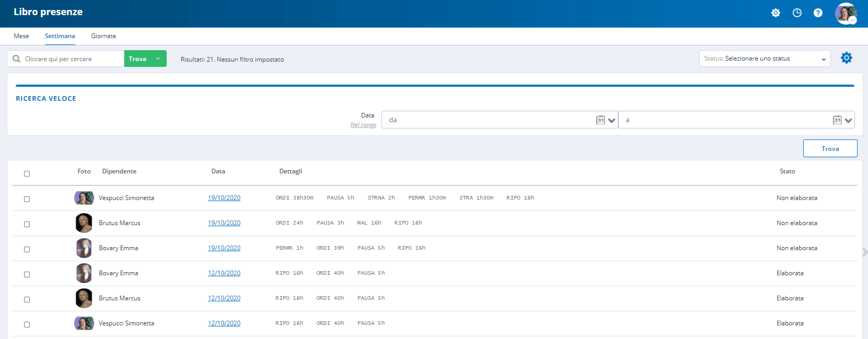Switch to the Mese tab
This screenshot has height=339, width=868.
21,36
